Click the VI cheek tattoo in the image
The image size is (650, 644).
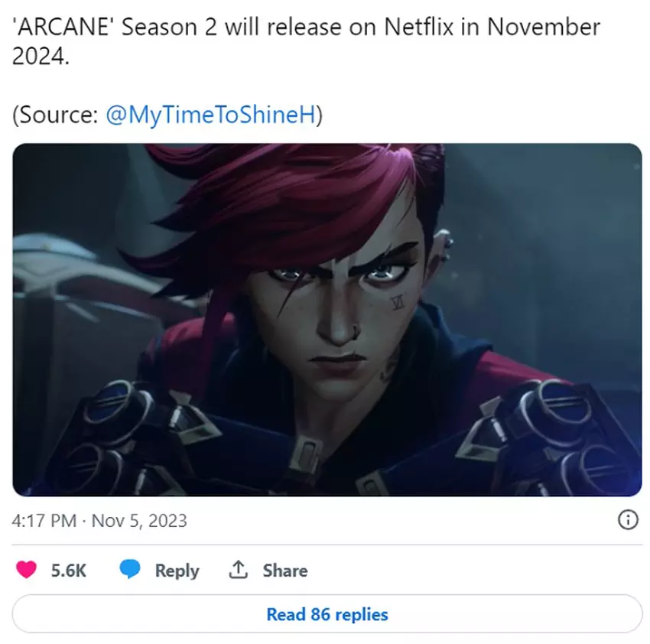398,301
